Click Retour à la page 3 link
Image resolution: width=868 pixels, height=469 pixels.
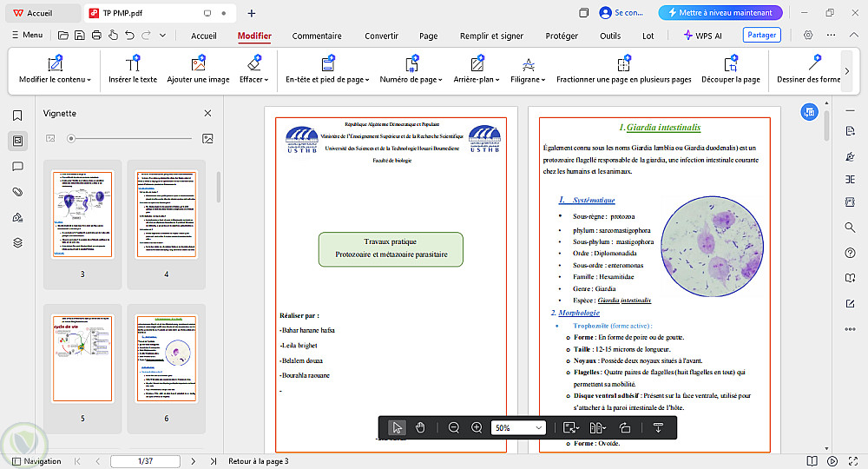point(259,460)
